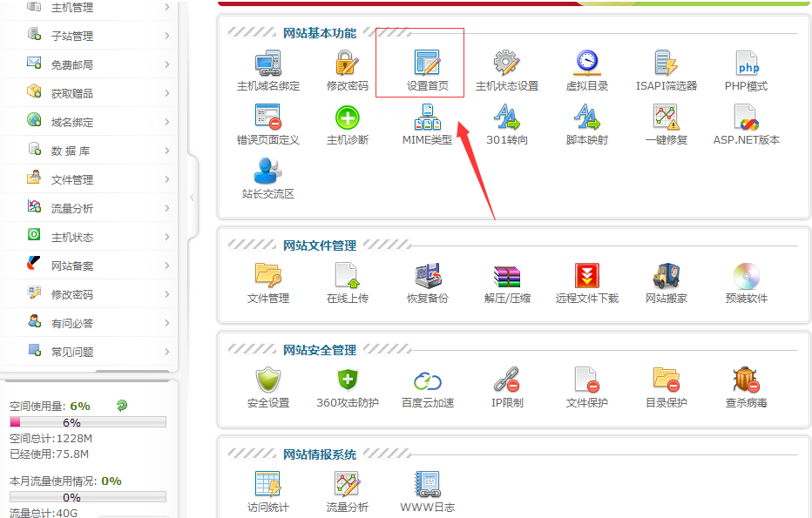Open 主机状态设置 gear icon
Screen dimensions: 812x518
click(x=507, y=63)
